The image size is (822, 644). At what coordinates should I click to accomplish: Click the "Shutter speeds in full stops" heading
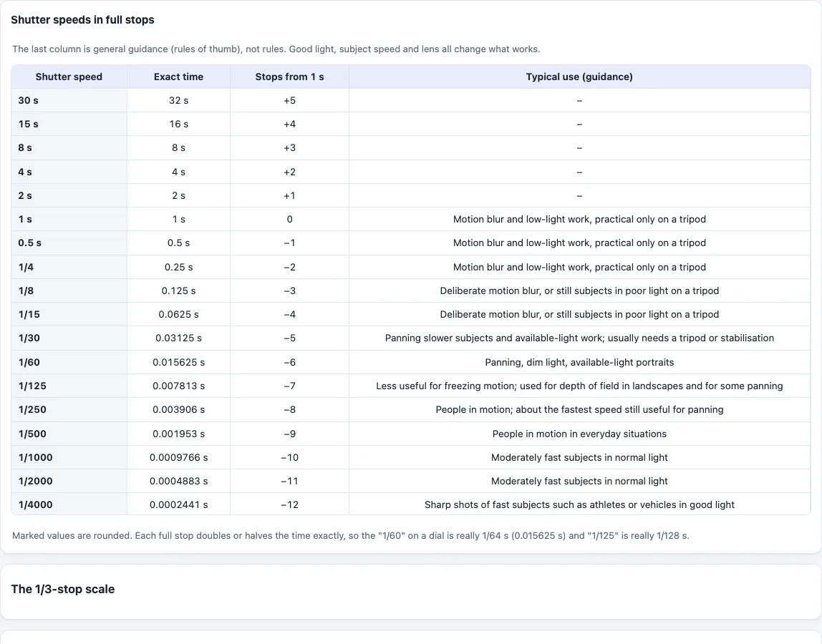pyautogui.click(x=83, y=20)
